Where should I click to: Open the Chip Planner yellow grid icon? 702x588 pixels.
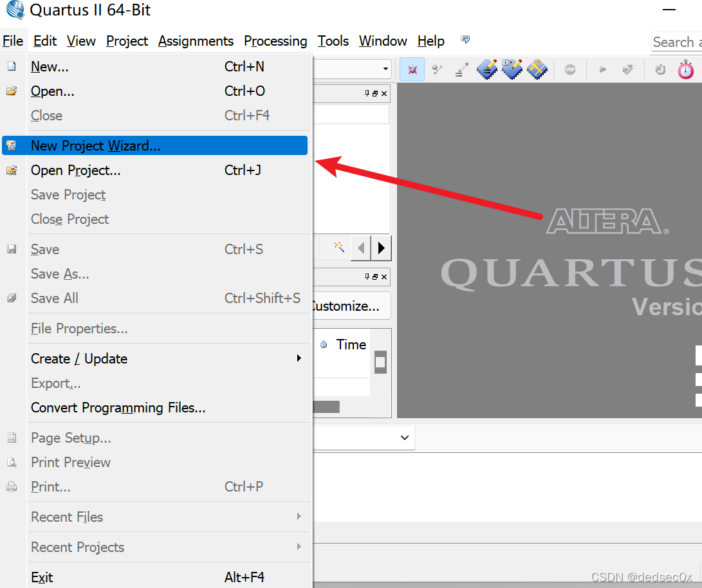pyautogui.click(x=537, y=69)
